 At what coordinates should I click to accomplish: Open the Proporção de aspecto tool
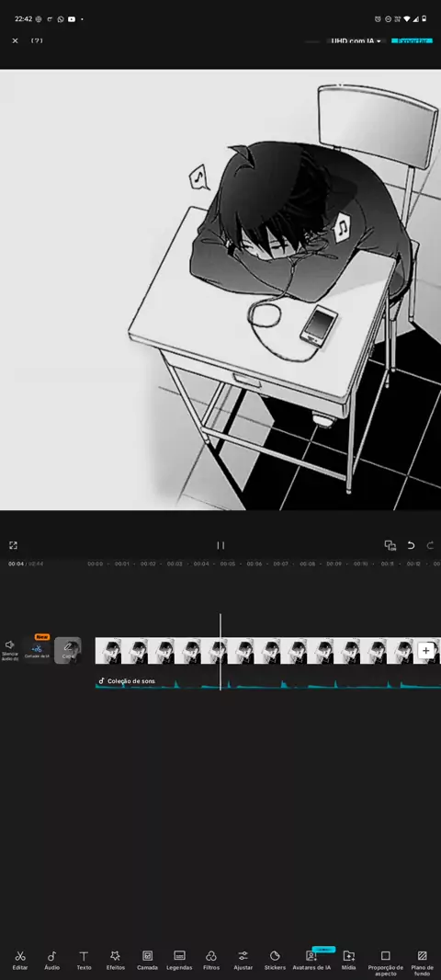click(x=385, y=963)
